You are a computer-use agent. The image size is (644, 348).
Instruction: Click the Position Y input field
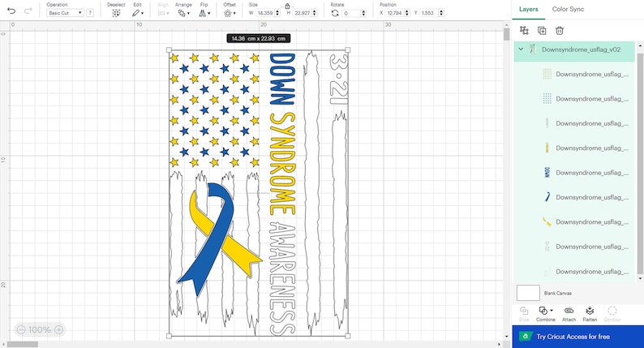tap(428, 13)
